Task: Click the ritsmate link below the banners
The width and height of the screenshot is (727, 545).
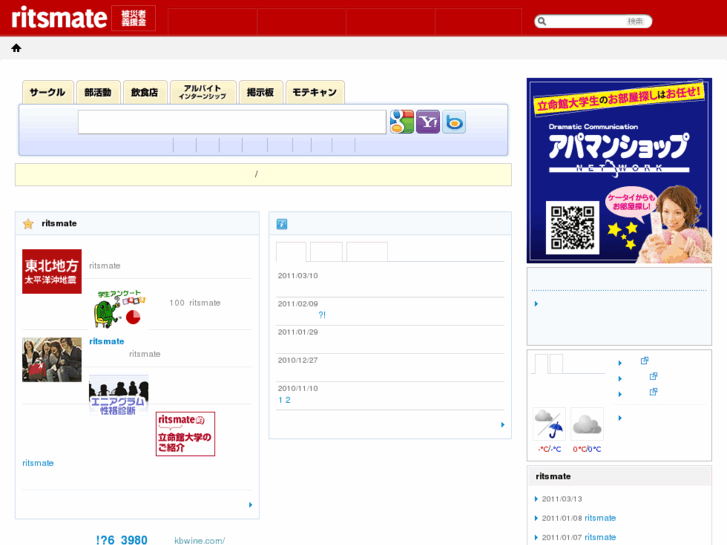Action: (38, 463)
